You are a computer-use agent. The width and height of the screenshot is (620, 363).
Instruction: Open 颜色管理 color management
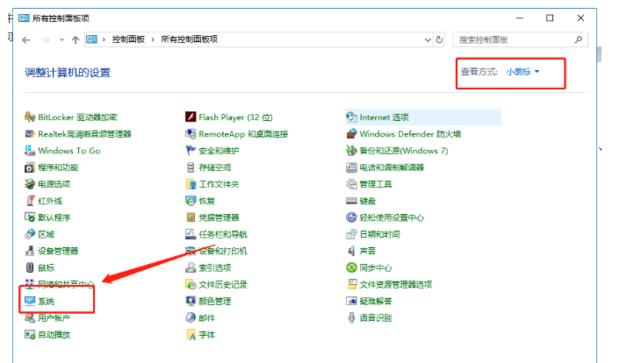click(208, 301)
